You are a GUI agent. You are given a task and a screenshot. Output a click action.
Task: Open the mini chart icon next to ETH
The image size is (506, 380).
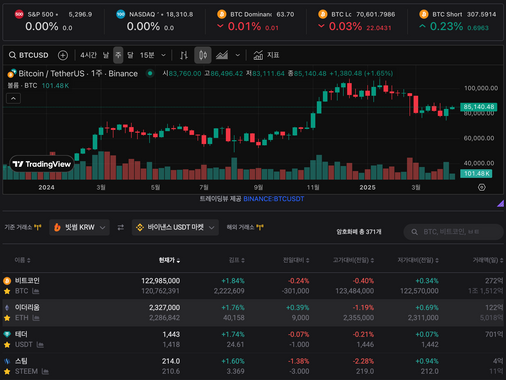click(36, 318)
